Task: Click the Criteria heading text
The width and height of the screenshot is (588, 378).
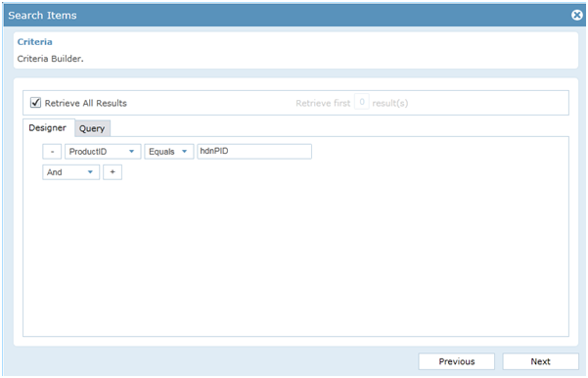Action: pos(34,42)
